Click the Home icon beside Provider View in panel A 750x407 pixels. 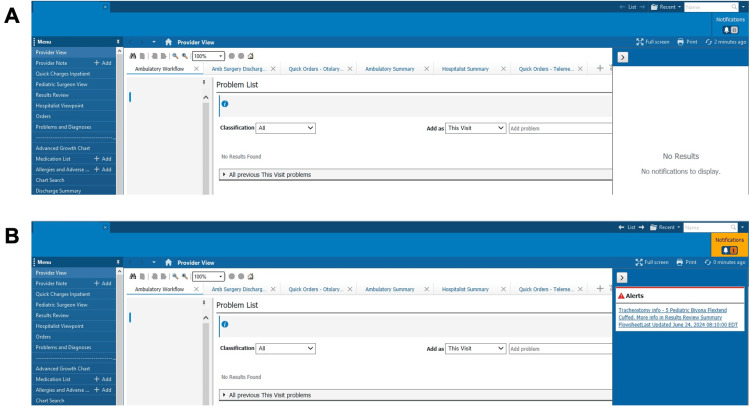(168, 42)
